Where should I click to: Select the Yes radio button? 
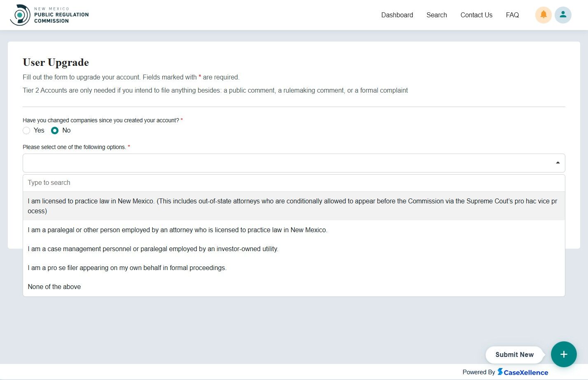click(26, 130)
